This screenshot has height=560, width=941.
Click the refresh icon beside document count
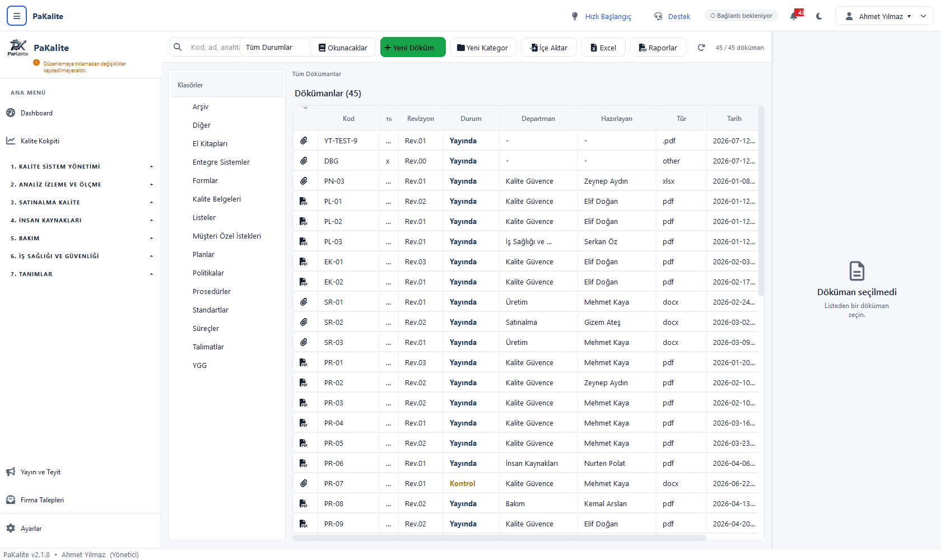coord(701,48)
